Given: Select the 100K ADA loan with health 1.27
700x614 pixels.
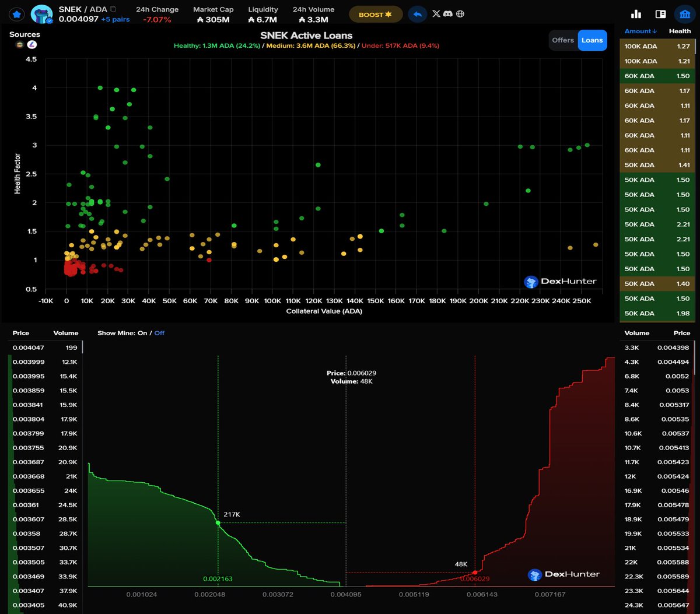Looking at the screenshot, I should (657, 46).
